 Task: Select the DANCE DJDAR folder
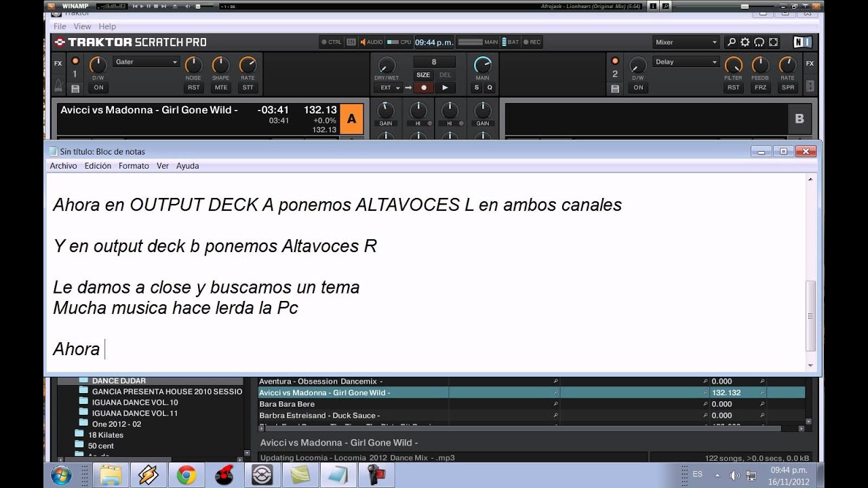coord(119,381)
